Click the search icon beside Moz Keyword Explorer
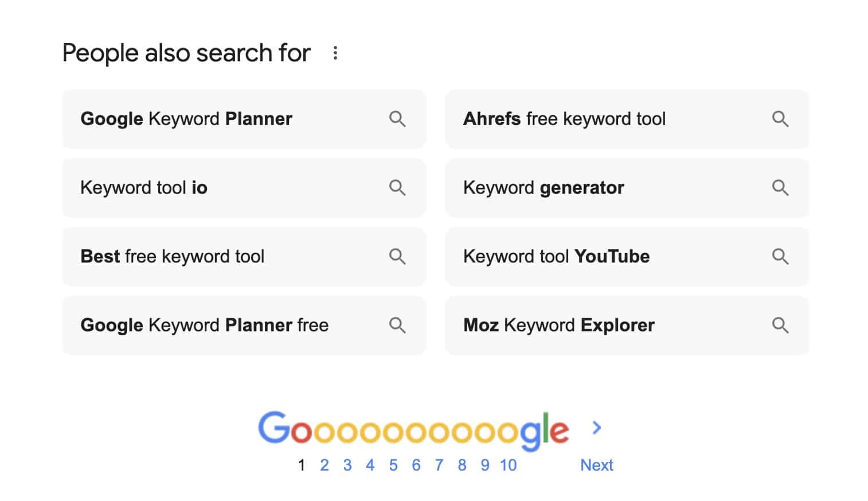 point(781,326)
